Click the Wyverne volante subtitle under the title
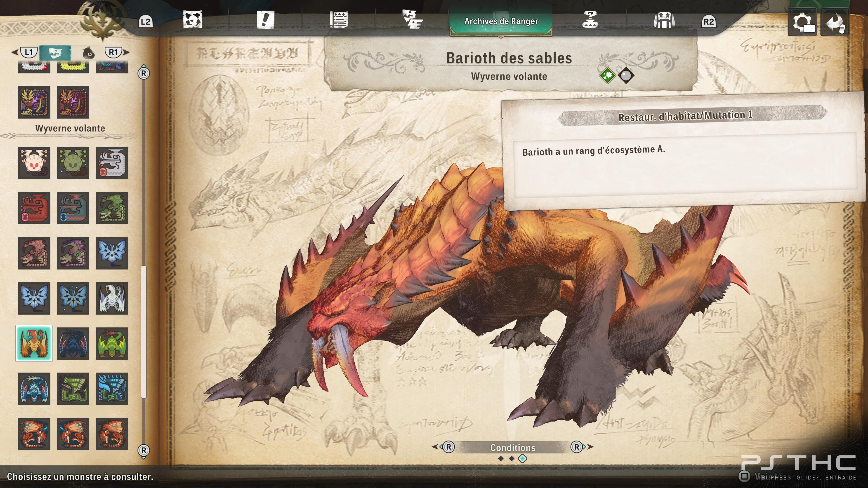Screen dimensions: 868x488 pyautogui.click(x=509, y=76)
